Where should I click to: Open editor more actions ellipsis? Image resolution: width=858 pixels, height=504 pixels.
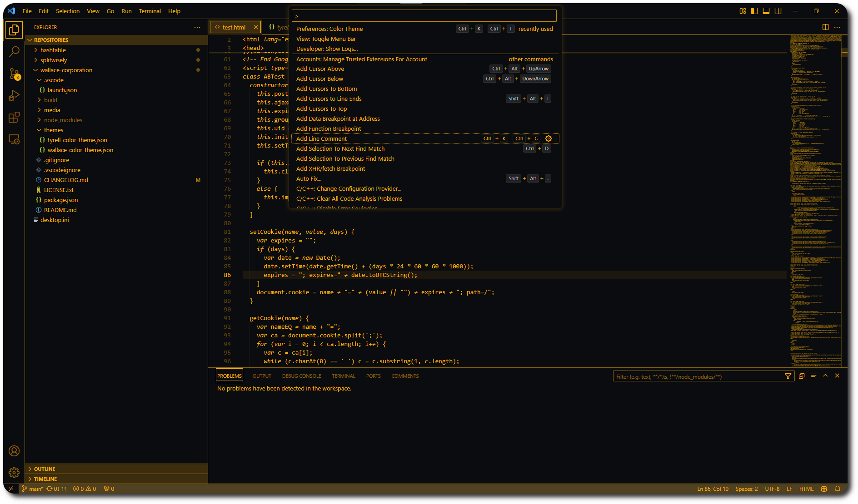tap(838, 27)
